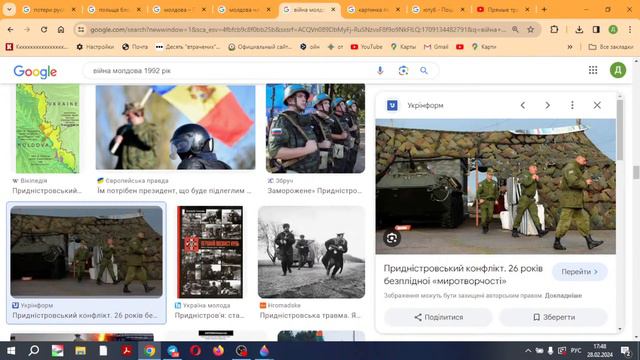Open 'Все закладки' folder
Image resolution: width=640 pixels, height=360 pixels.
tap(611, 47)
